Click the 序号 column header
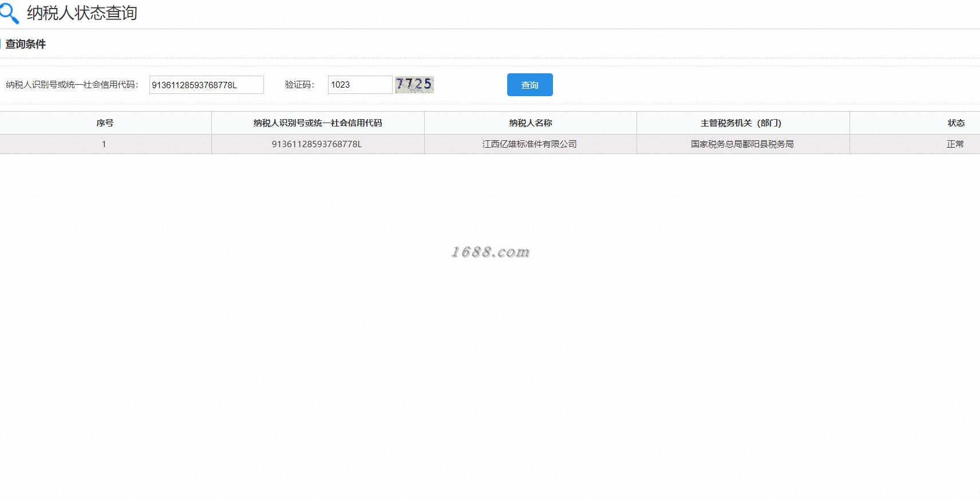Screen dimensions: 980x501 (x=105, y=123)
